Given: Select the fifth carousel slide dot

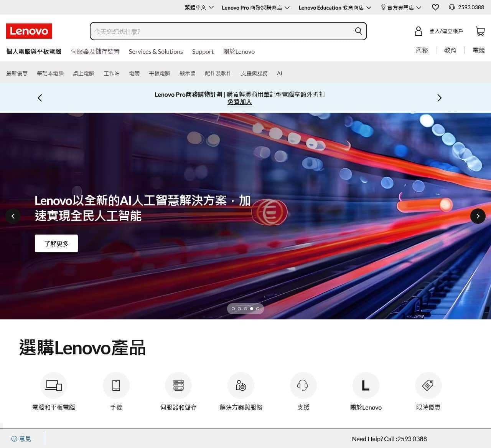Looking at the screenshot, I should 258,309.
